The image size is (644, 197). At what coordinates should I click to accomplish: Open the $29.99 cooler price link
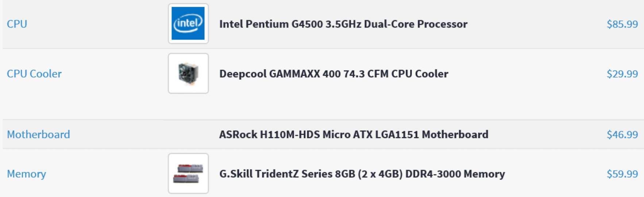[622, 74]
